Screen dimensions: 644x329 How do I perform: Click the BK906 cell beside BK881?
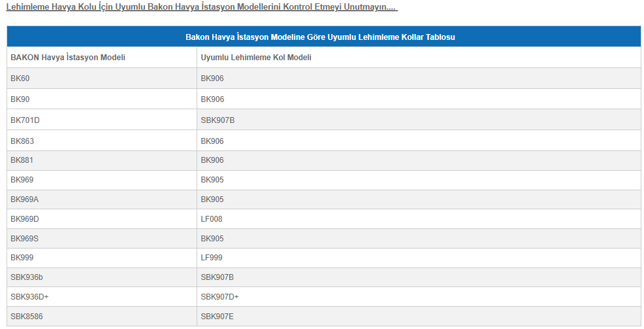pos(212,160)
